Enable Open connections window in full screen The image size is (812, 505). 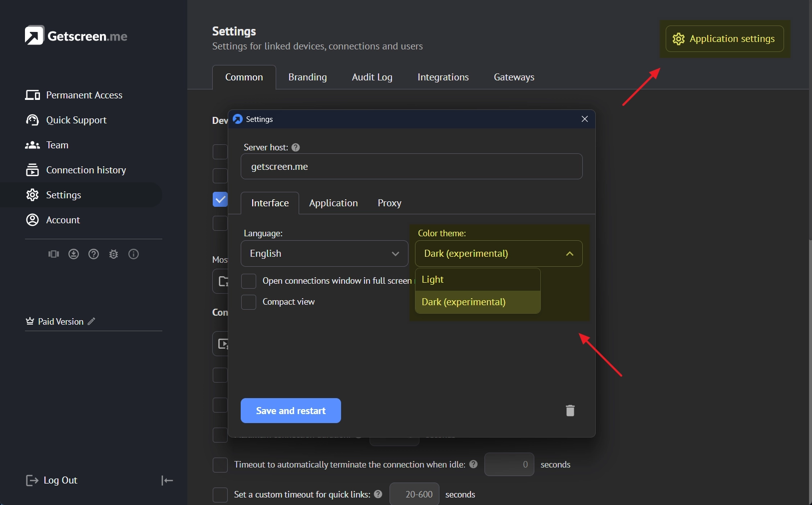tap(249, 281)
